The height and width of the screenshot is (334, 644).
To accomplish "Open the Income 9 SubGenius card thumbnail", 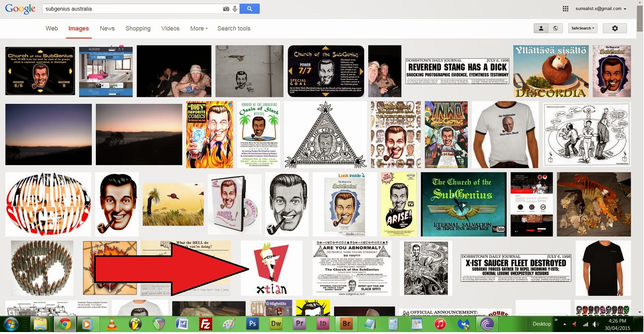I will point(40,71).
